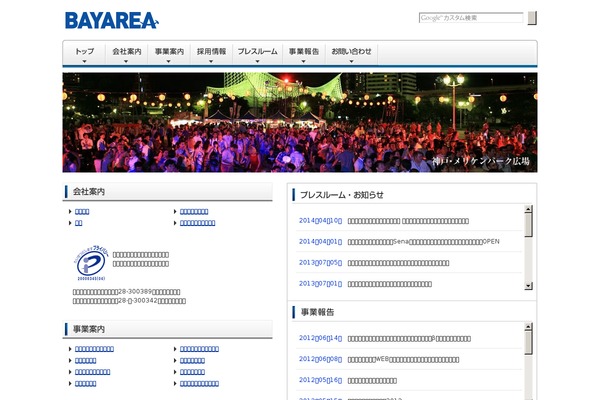Click the press room list scroll-down arrow
Viewport: 600px width, 400px height.
coord(528,286)
